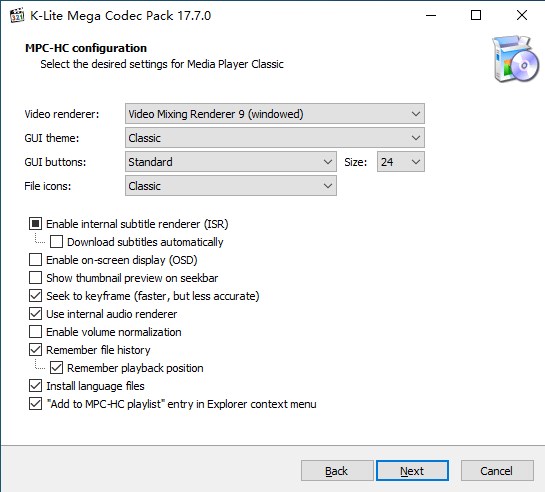545x492 pixels.
Task: Uncheck Remember file history
Action: click(x=35, y=350)
